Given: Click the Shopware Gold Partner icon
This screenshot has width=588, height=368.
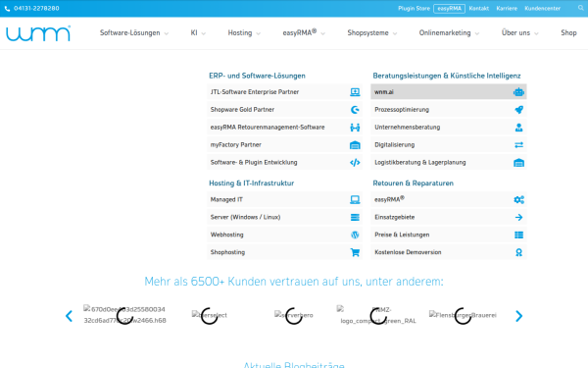Looking at the screenshot, I should pos(355,110).
